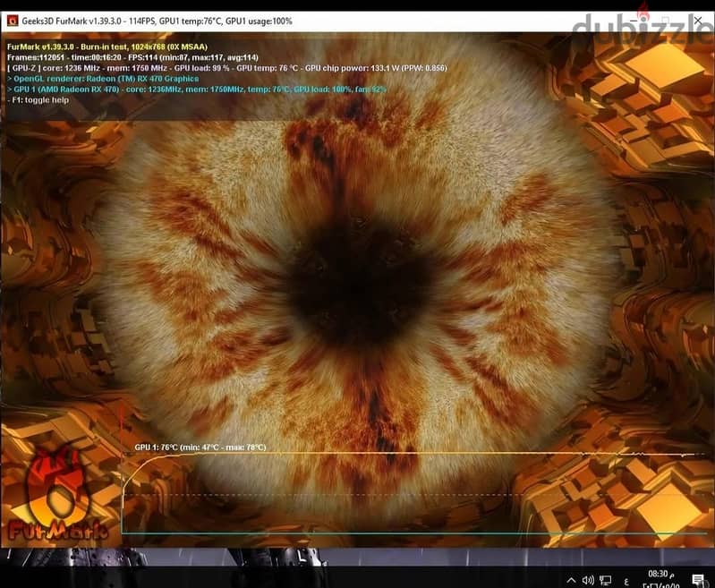The width and height of the screenshot is (715, 588).
Task: Click the 'FurMark v1.39.3.0 - Burn-in test' line
Action: pyautogui.click(x=107, y=47)
